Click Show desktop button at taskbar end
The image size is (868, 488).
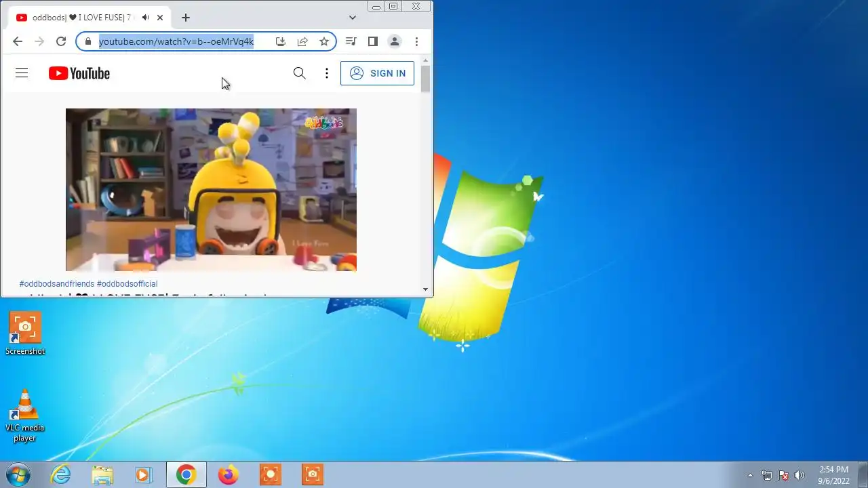(x=863, y=474)
